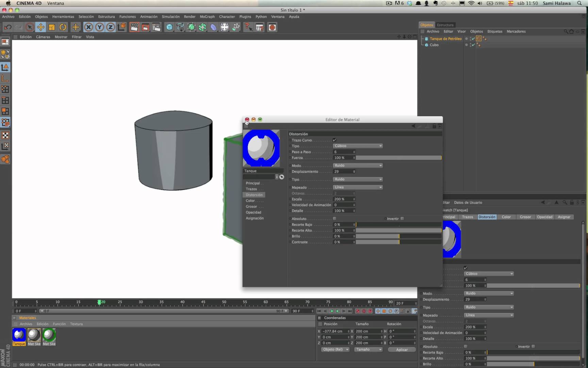Image resolution: width=588 pixels, height=368 pixels.
Task: Select the Grosor tab in the attributes panel
Action: click(x=525, y=217)
